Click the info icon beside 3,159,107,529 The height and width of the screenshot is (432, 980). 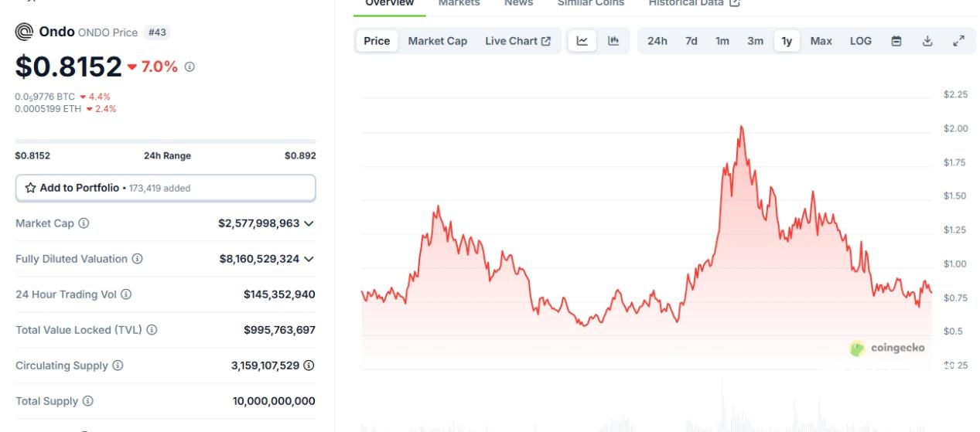coord(309,366)
